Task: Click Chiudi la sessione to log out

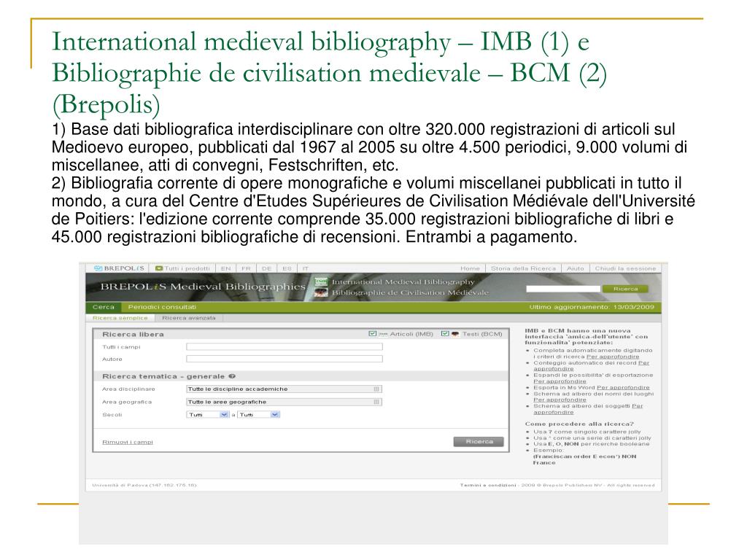Action: 625,268
